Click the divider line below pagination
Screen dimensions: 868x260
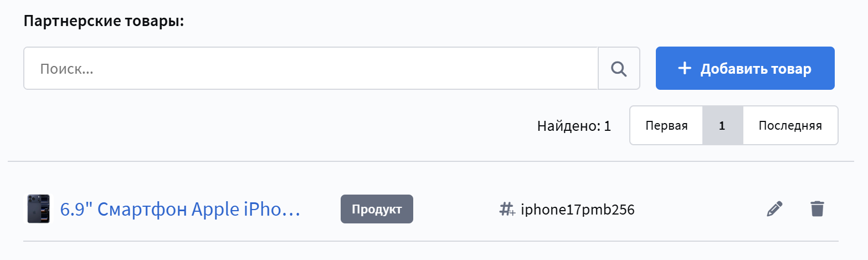431,162
